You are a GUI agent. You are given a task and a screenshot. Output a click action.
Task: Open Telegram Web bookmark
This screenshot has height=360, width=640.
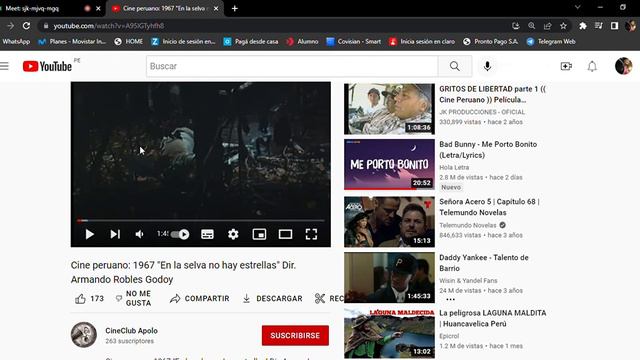[551, 41]
